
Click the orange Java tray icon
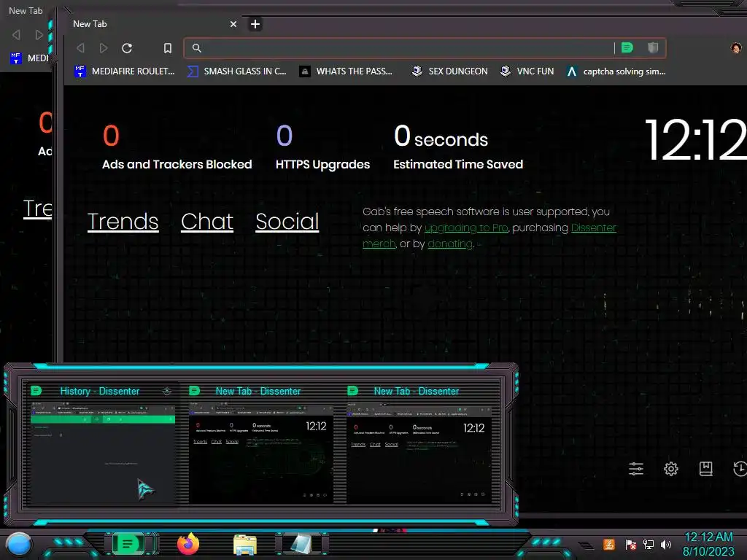tap(609, 544)
